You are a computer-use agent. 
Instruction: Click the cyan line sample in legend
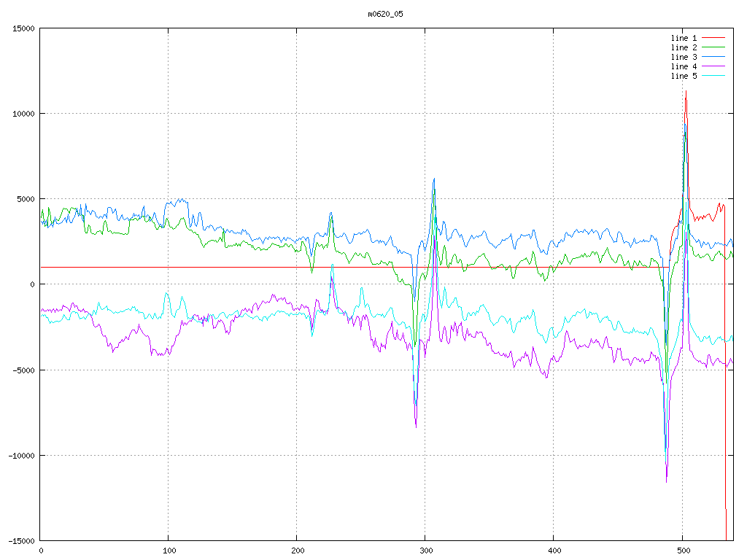713,76
